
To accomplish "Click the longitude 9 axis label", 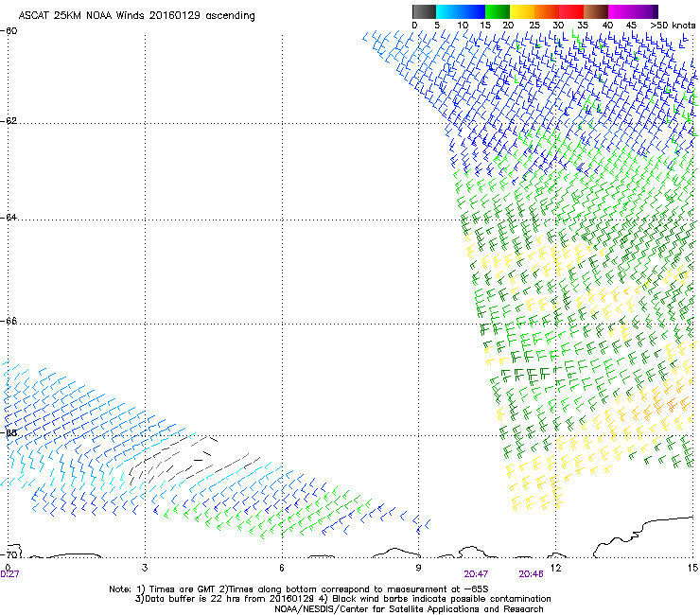I will pyautogui.click(x=418, y=568).
